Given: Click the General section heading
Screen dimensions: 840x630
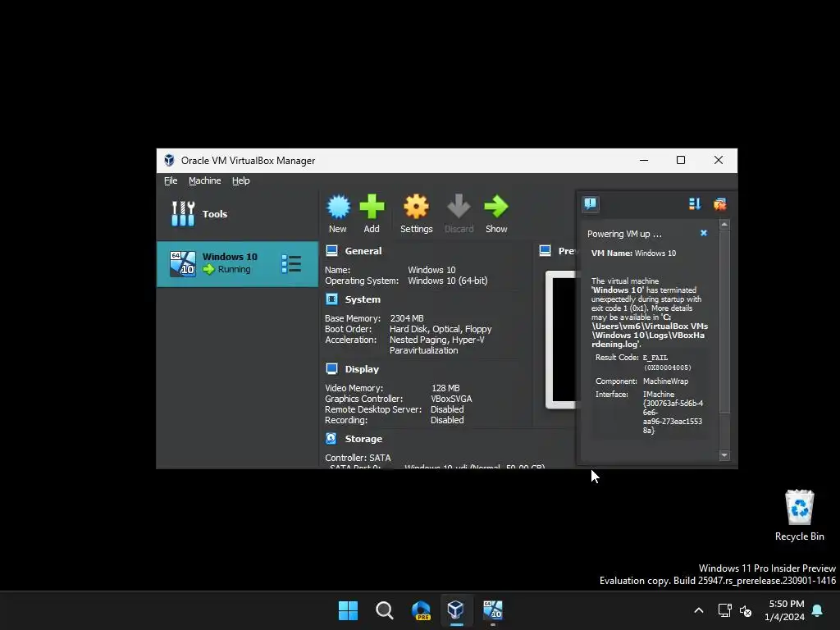Looking at the screenshot, I should (363, 251).
